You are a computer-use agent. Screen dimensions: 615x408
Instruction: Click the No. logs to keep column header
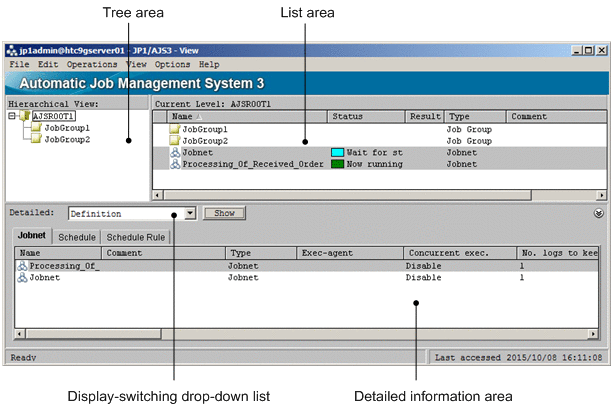point(558,253)
